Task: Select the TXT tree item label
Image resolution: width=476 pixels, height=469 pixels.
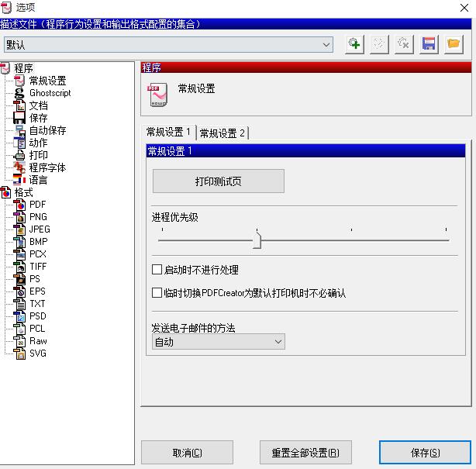Action: pyautogui.click(x=37, y=304)
